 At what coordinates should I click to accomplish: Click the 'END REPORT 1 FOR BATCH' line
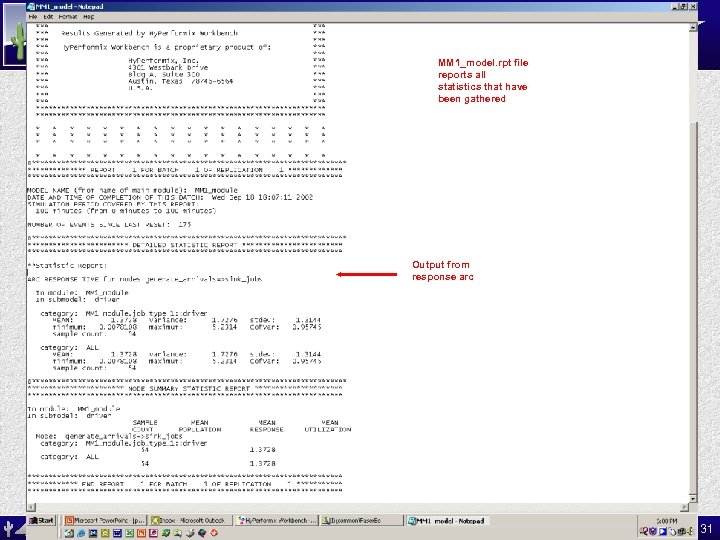click(x=185, y=484)
